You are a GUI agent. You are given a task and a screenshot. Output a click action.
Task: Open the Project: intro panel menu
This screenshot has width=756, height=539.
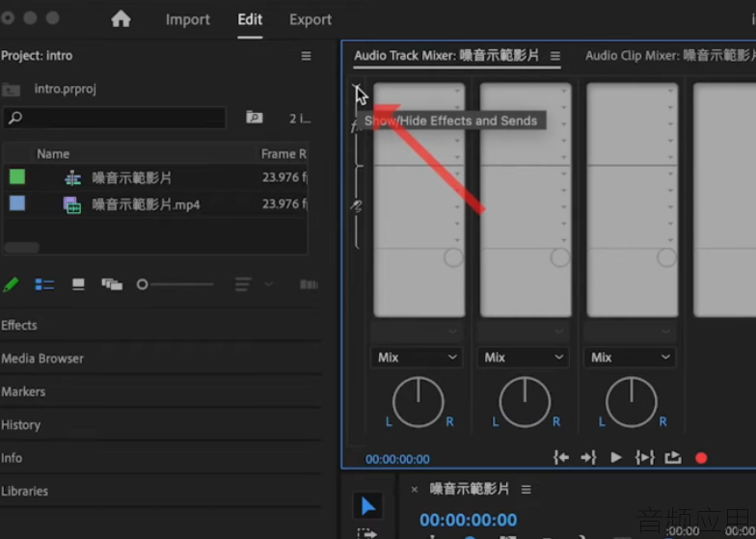coord(306,56)
